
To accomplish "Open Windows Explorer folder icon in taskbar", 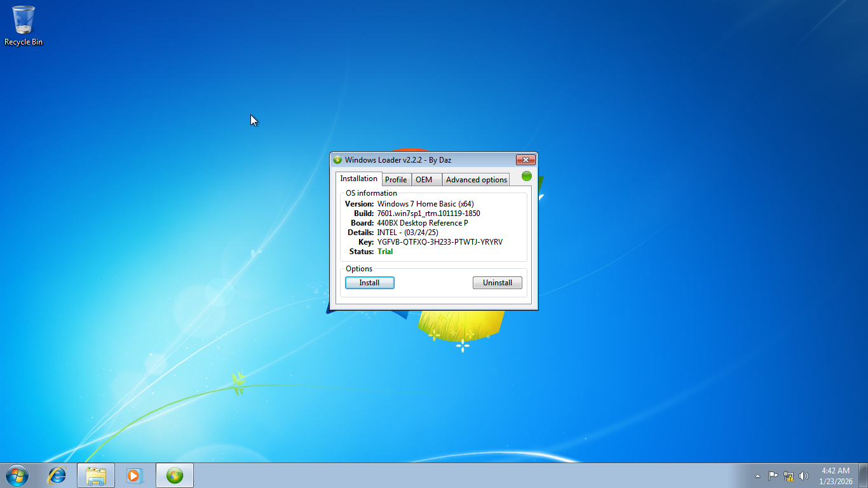I will [96, 475].
